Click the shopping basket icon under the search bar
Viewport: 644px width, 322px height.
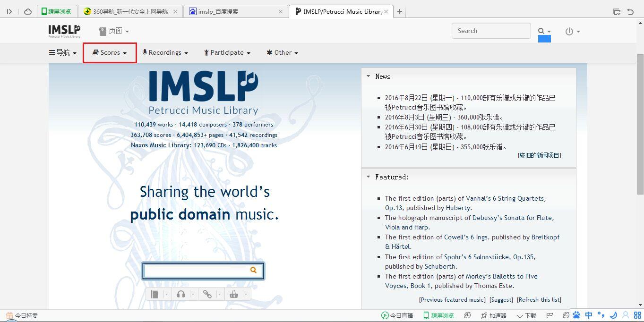(234, 294)
